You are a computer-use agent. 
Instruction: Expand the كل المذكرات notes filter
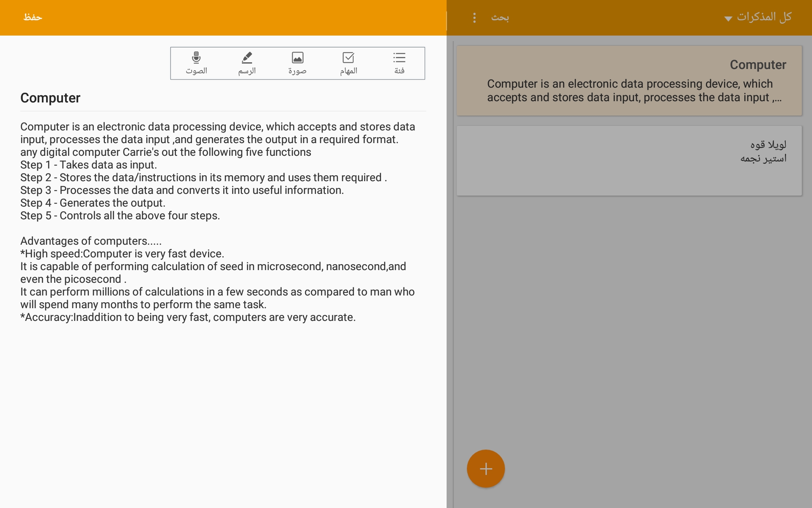pyautogui.click(x=764, y=17)
